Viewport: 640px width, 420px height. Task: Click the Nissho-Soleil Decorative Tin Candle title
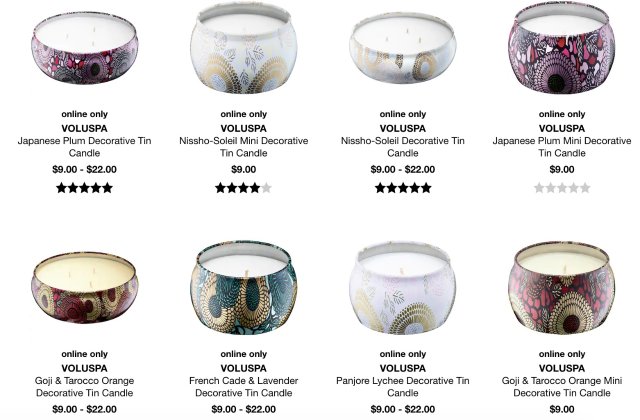[403, 147]
